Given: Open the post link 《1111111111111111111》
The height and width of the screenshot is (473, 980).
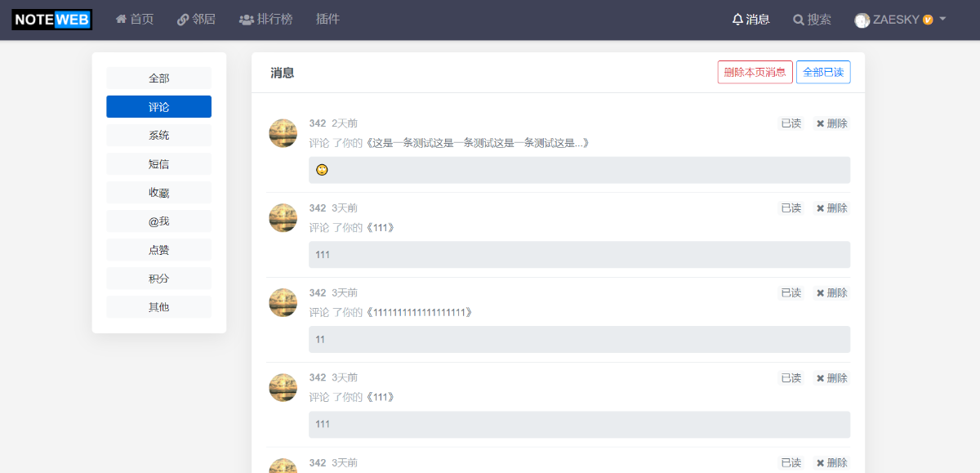Looking at the screenshot, I should pos(420,312).
